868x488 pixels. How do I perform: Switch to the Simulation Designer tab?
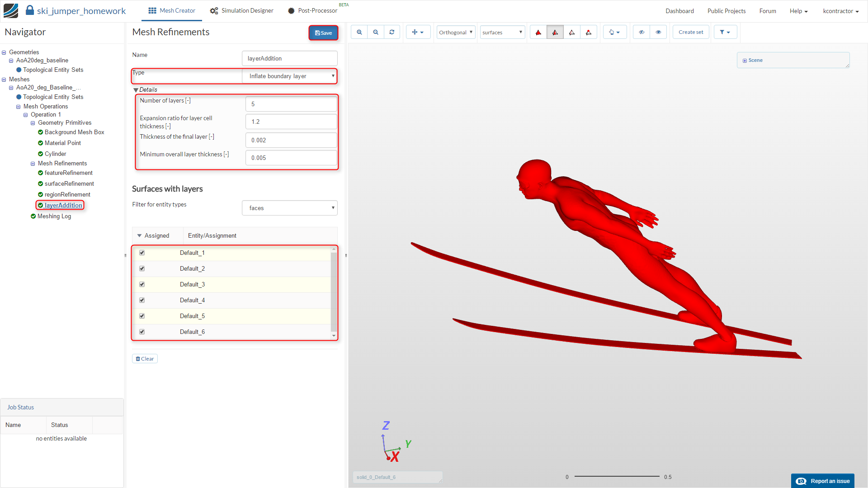pyautogui.click(x=242, y=10)
